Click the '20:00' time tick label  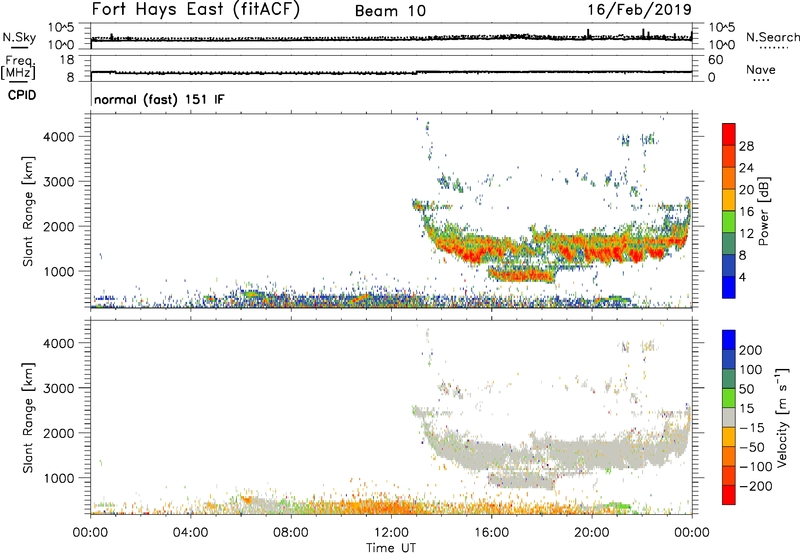[591, 533]
